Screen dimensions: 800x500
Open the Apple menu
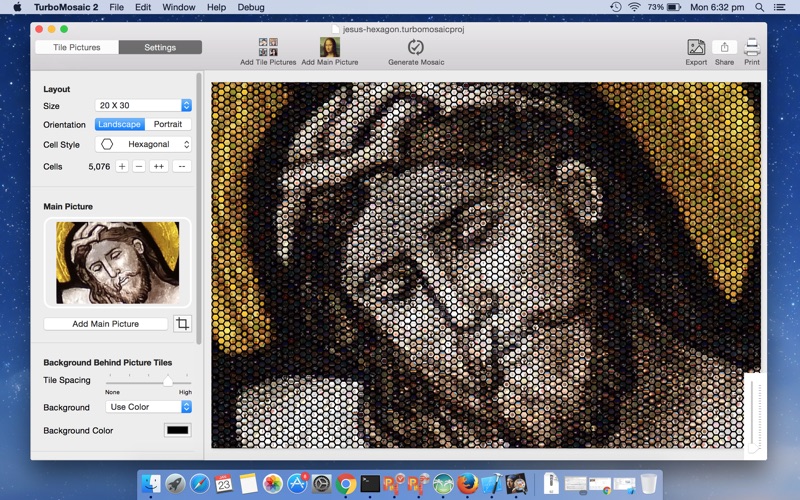pyautogui.click(x=17, y=7)
